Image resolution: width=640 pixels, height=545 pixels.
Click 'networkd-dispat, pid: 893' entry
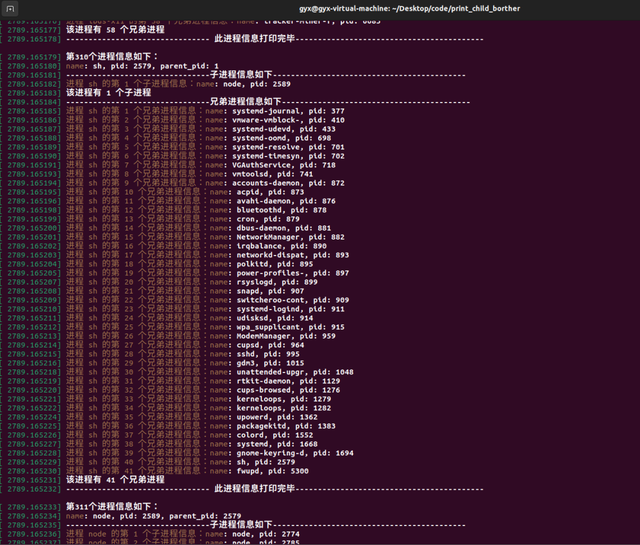pos(293,255)
